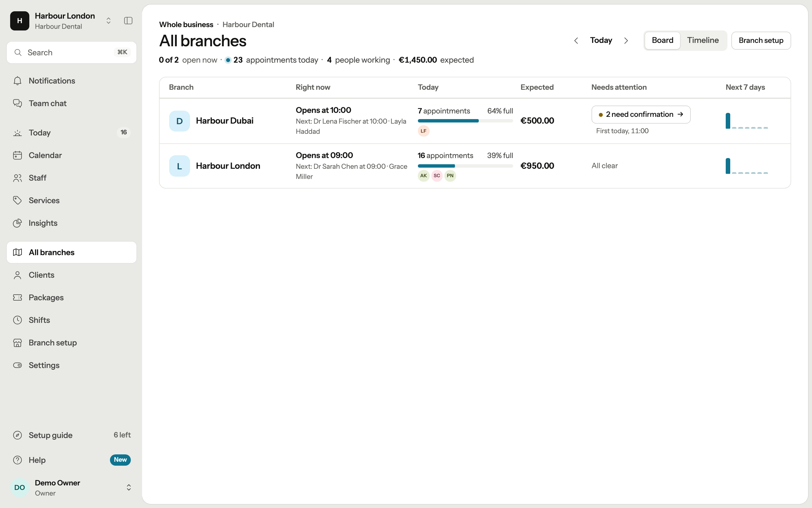Image resolution: width=812 pixels, height=508 pixels.
Task: Switch to Board view
Action: [x=662, y=40]
